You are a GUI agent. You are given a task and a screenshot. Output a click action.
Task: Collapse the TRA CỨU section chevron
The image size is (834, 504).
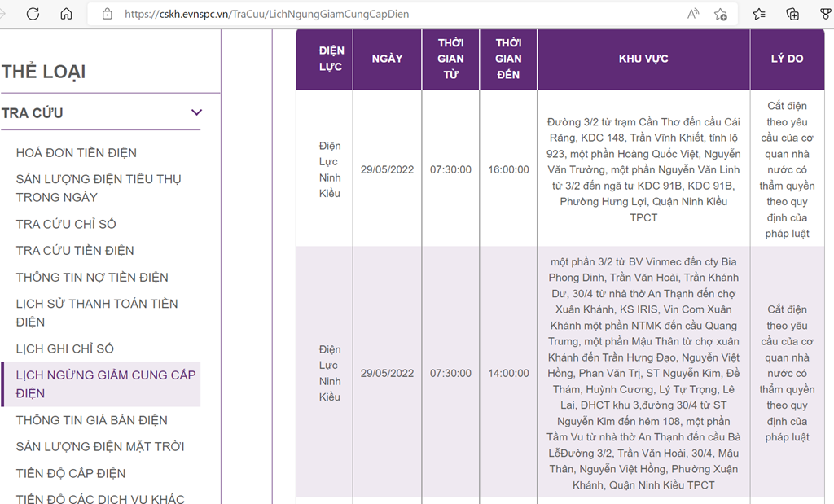197,112
